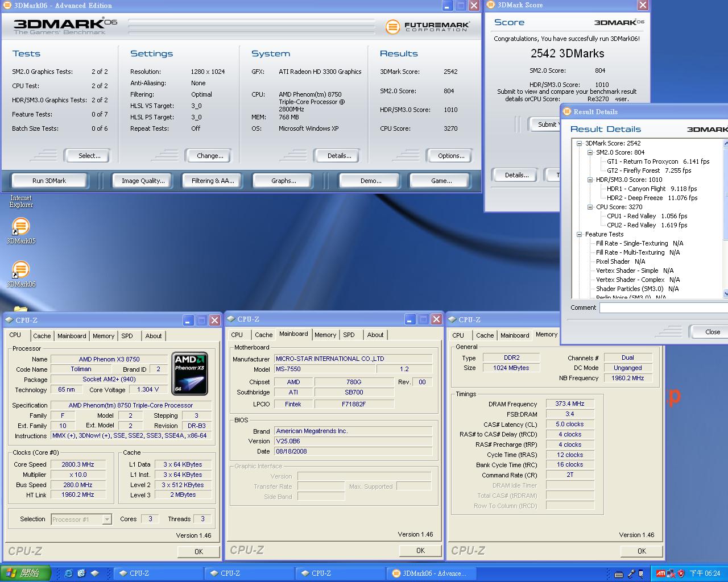
Task: Collapse the SM2.0 Score tree node
Action: pos(590,152)
